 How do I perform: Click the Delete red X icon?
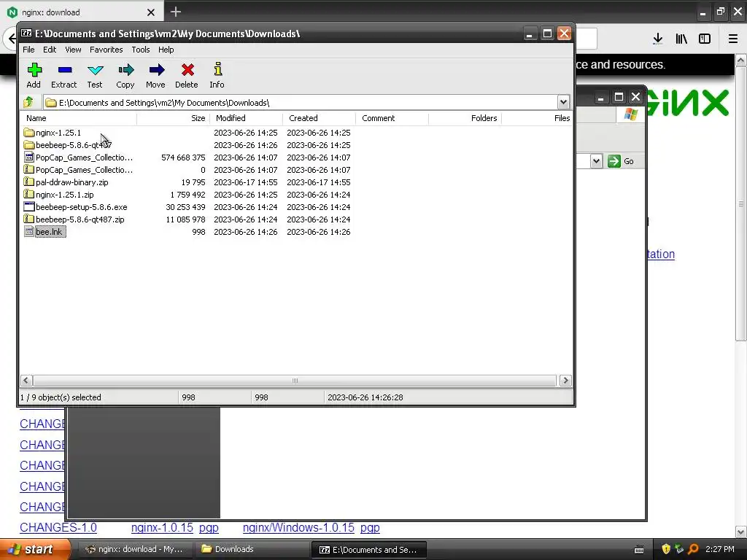click(x=187, y=71)
